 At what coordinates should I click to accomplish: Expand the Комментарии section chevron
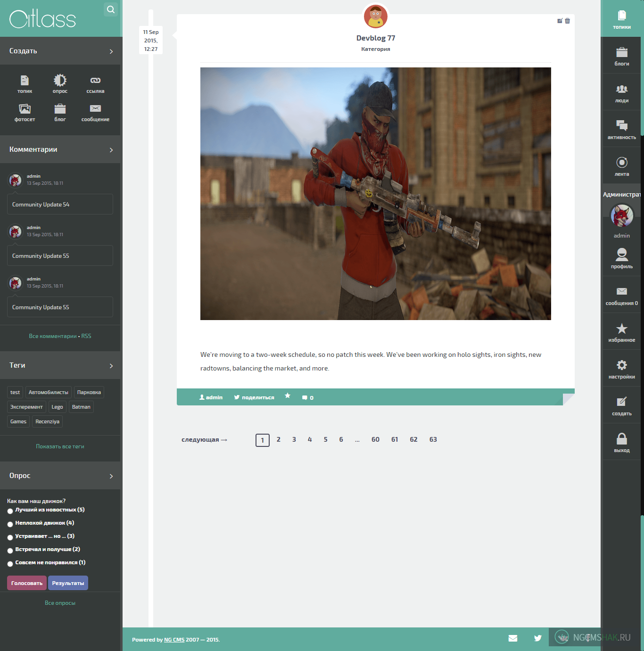[x=111, y=150]
